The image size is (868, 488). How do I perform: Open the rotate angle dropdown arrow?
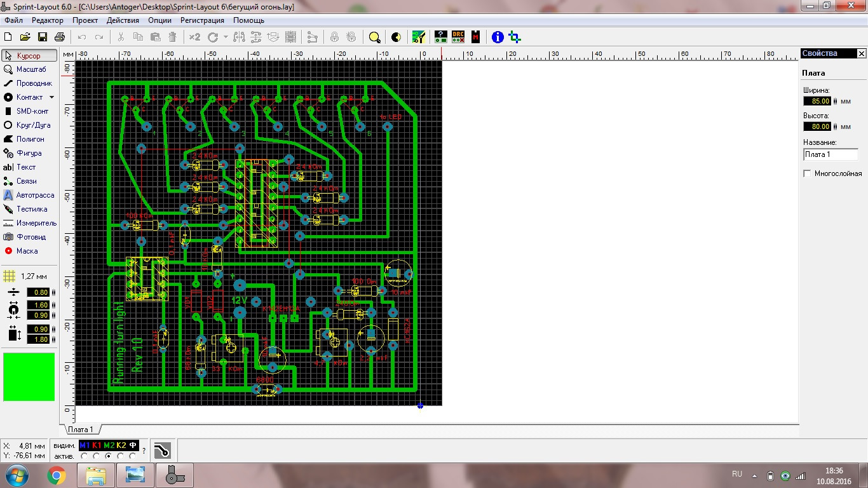[x=224, y=37]
